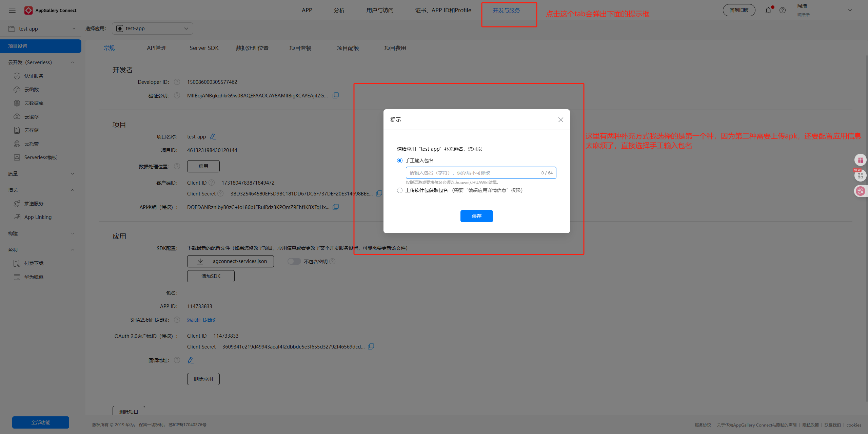Viewport: 868px width, 434px height.
Task: Expand the 质量 section
Action: tap(73, 174)
